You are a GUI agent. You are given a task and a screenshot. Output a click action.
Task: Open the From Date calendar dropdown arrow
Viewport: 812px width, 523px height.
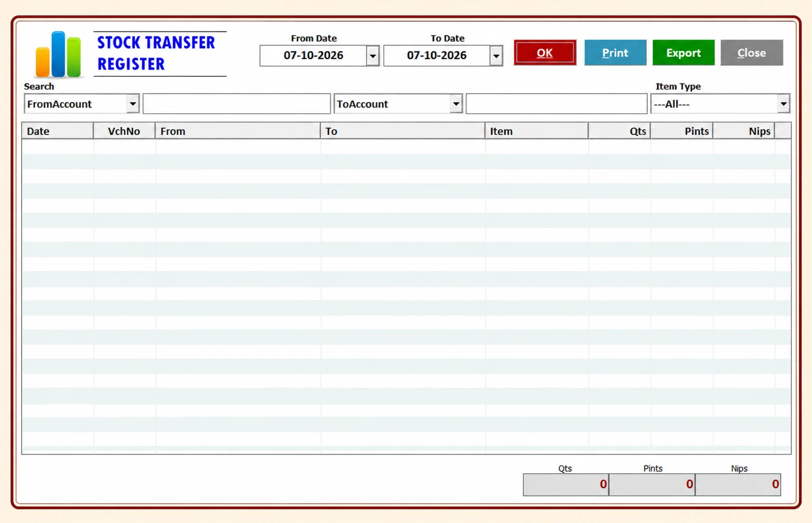coord(372,56)
